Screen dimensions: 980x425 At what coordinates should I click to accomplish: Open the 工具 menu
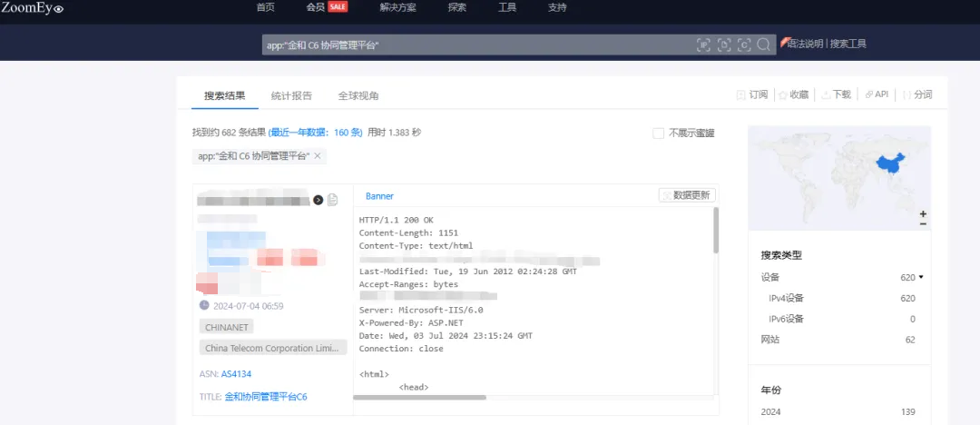point(507,7)
